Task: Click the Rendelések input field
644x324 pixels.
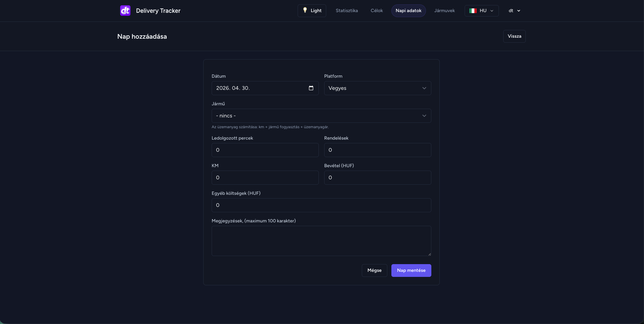Action: [x=378, y=150]
